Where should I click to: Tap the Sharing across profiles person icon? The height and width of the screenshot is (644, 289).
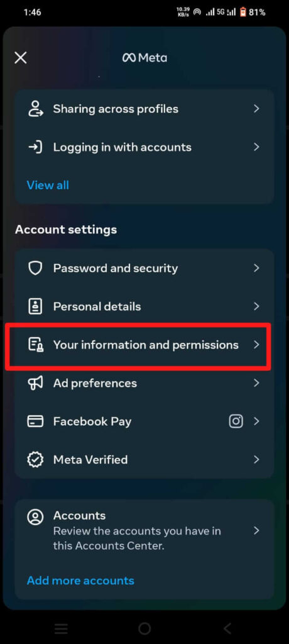click(35, 109)
